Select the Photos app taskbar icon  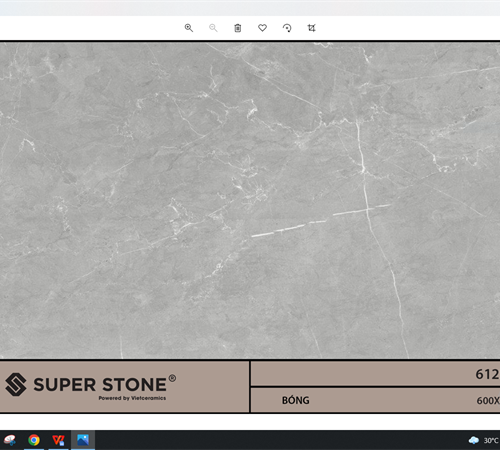pyautogui.click(x=83, y=440)
